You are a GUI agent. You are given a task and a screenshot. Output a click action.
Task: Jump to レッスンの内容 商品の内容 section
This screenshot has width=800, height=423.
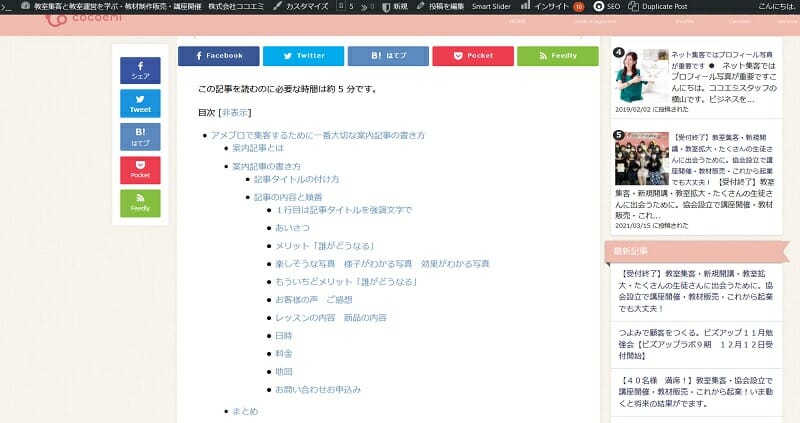(x=331, y=317)
